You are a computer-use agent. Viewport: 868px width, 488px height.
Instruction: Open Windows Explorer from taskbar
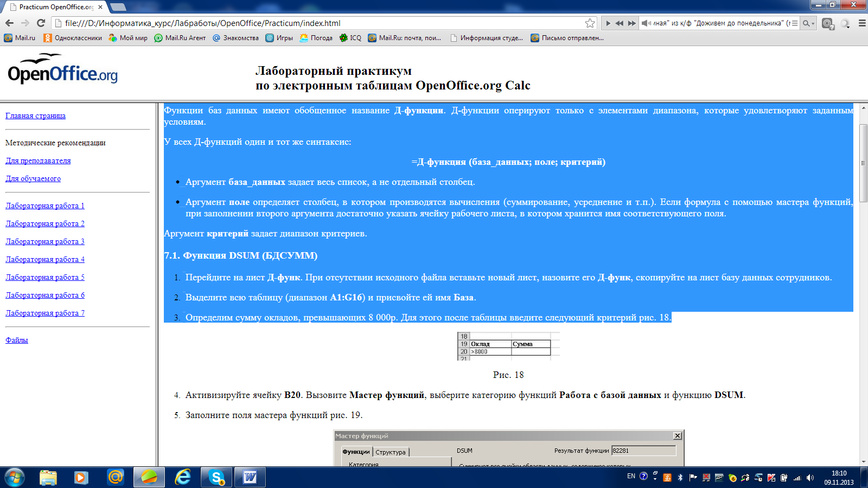(x=48, y=477)
